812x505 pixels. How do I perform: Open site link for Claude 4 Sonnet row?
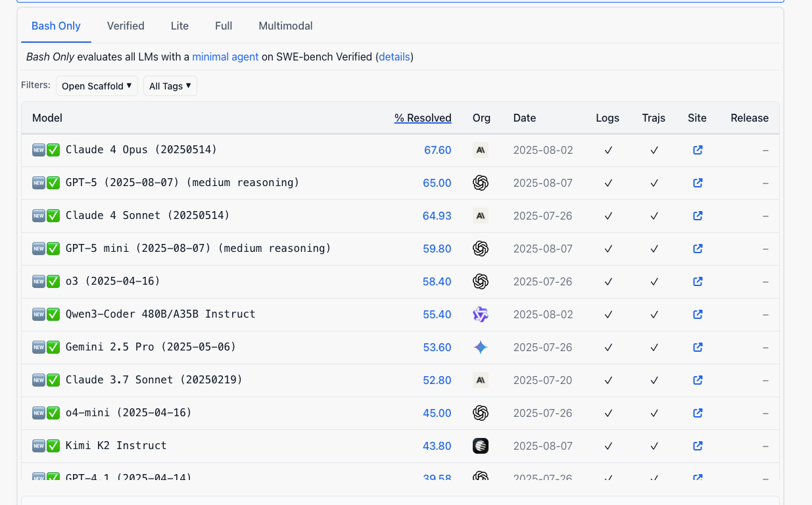698,216
